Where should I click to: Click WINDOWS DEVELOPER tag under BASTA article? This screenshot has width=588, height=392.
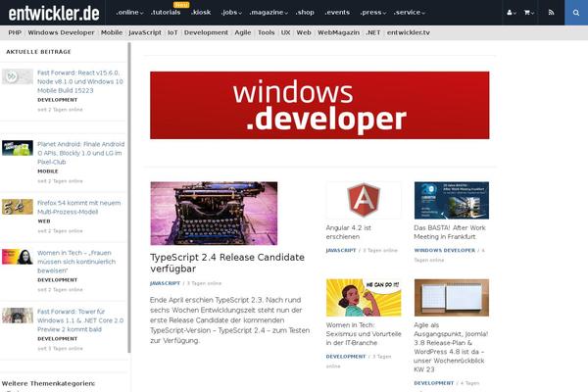(444, 250)
